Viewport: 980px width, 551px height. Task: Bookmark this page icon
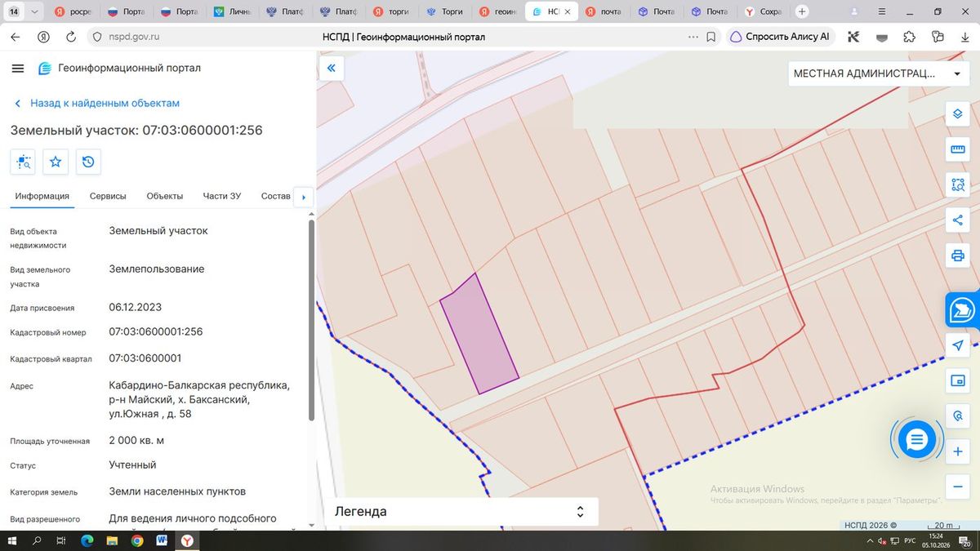711,37
